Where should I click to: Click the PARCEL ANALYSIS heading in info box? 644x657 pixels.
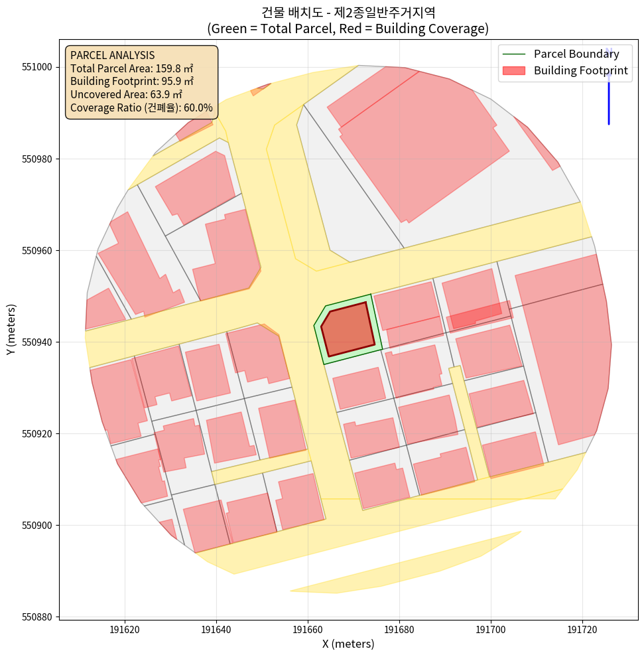(112, 55)
